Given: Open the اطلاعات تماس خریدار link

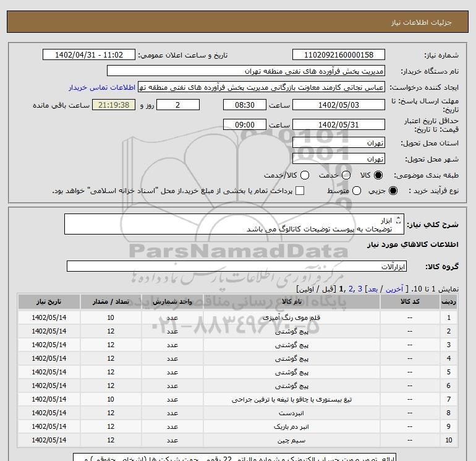Looking at the screenshot, I should tap(102, 87).
